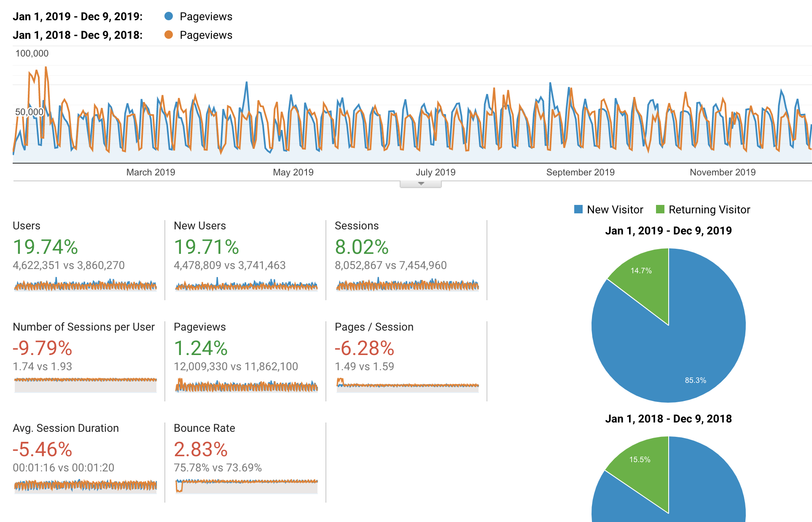Select the Pageviews metric sparkline
Image resolution: width=812 pixels, height=522 pixels.
(246, 386)
